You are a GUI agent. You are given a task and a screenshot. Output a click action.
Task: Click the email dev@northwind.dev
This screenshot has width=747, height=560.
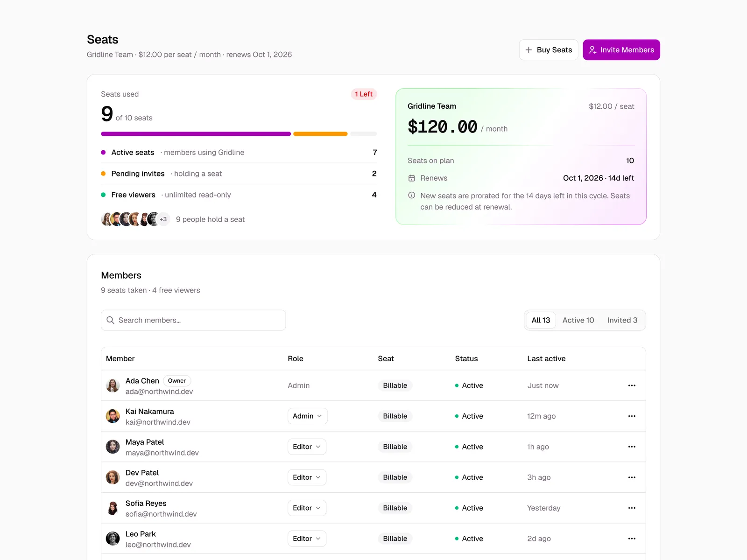click(159, 483)
